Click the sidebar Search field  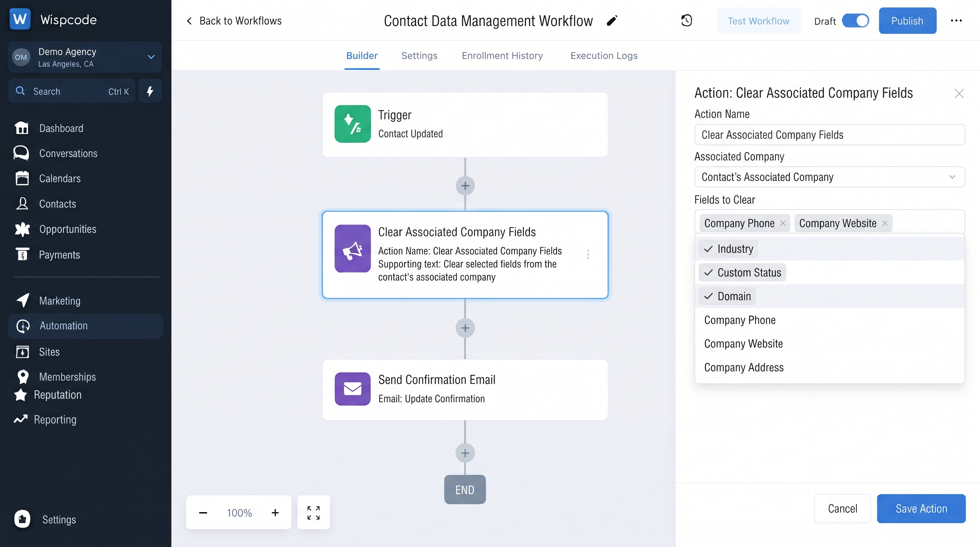click(x=72, y=91)
